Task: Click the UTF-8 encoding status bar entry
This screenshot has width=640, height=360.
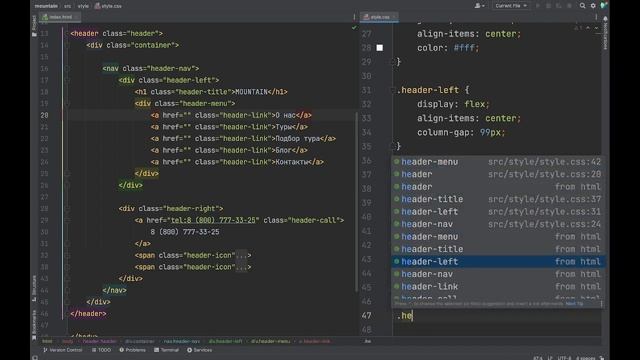Action: click(564, 358)
